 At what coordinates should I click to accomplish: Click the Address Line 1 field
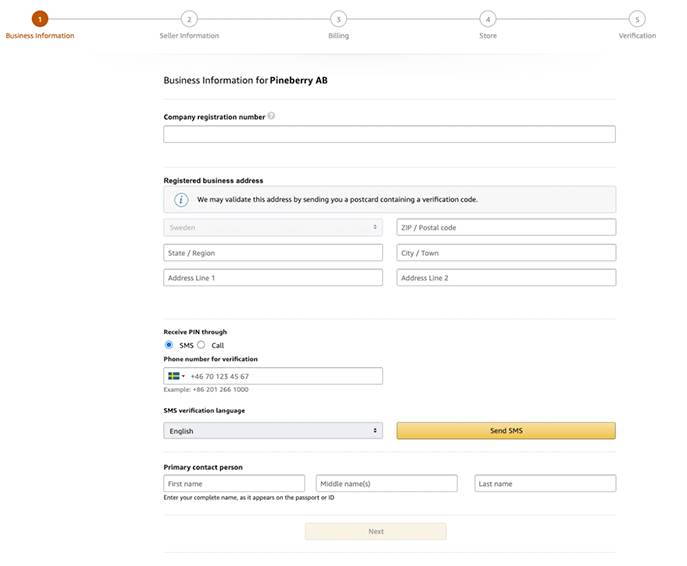click(x=273, y=278)
